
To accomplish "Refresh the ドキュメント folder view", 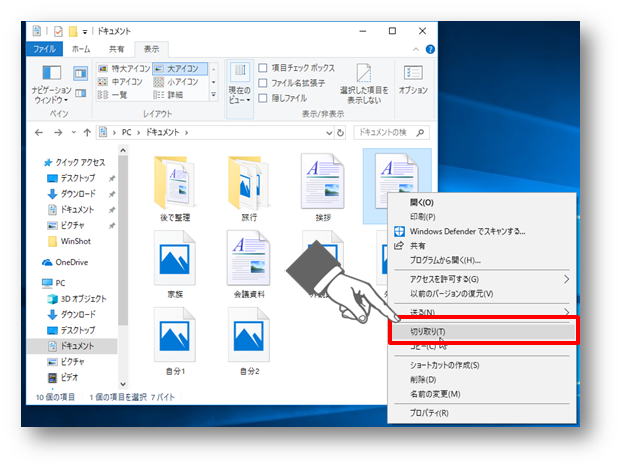I will tap(340, 133).
